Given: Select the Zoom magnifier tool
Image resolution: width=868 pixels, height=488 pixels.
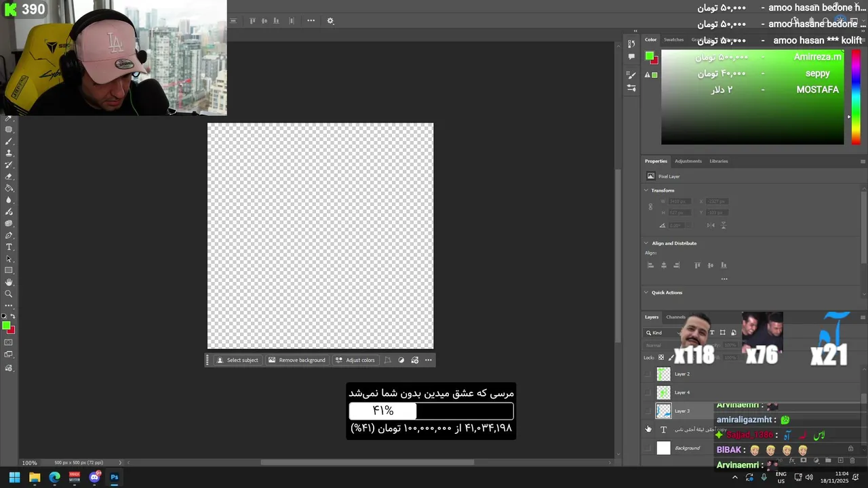Looking at the screenshot, I should (9, 293).
